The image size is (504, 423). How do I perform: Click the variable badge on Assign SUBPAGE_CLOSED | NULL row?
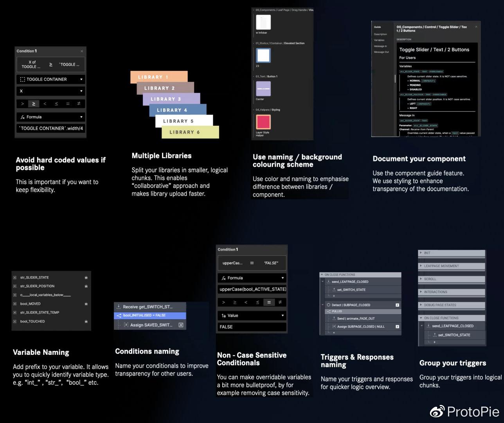pyautogui.click(x=397, y=327)
